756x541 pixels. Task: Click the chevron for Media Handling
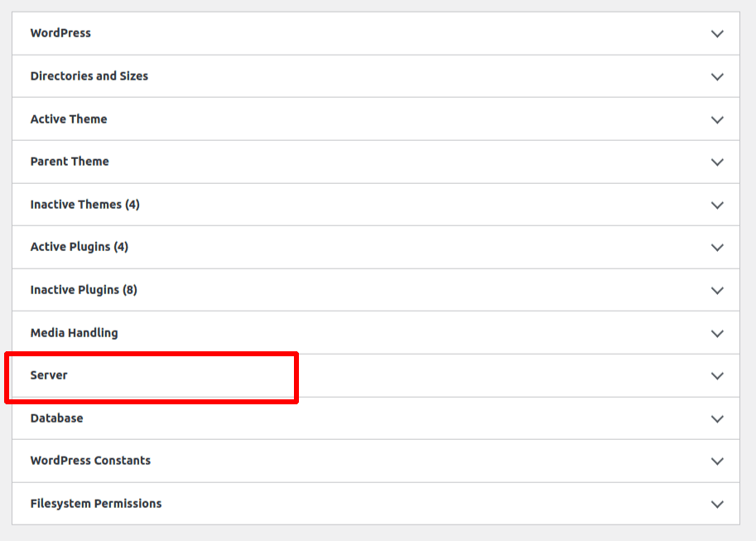pos(717,332)
